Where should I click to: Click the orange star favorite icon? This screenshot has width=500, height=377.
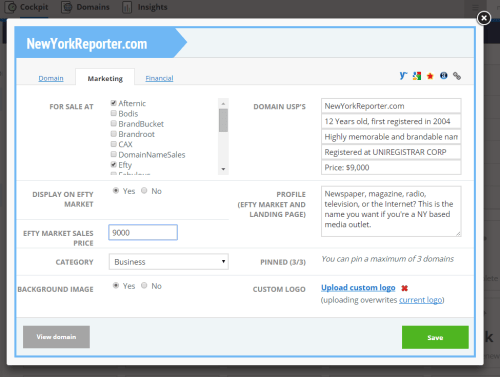[430, 76]
